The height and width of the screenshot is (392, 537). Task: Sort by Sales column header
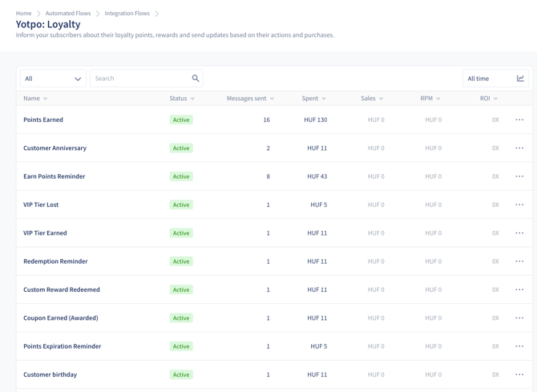tap(372, 99)
